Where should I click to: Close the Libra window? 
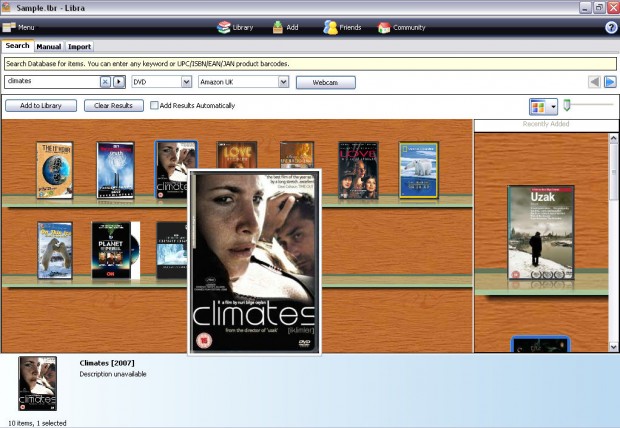pyautogui.click(x=613, y=8)
